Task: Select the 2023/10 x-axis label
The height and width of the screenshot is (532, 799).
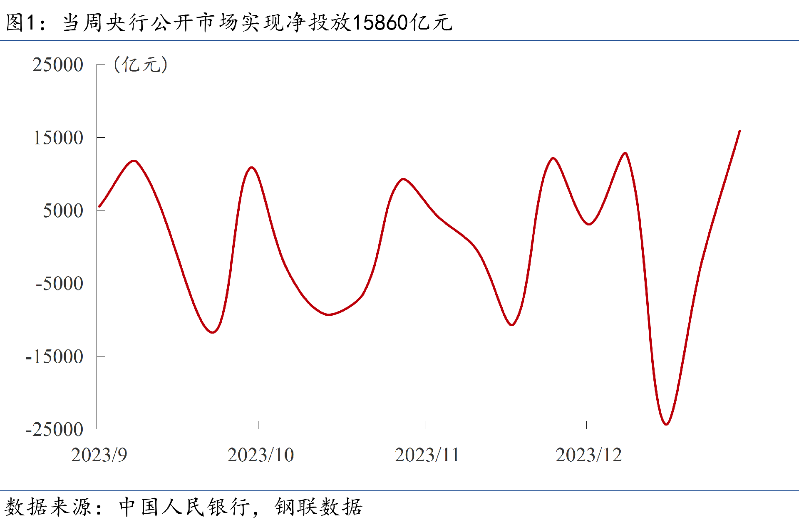Action: (261, 455)
